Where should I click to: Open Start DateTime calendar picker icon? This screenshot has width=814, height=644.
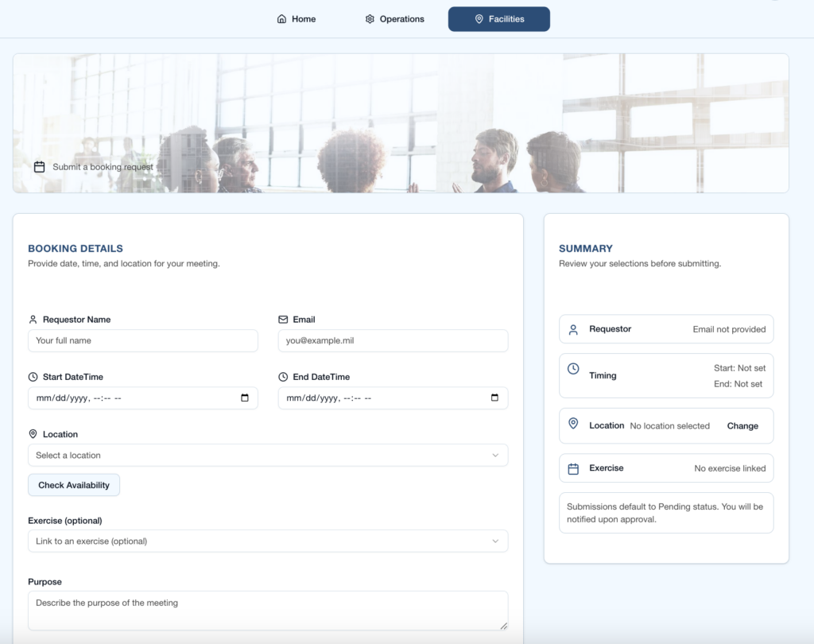point(245,398)
